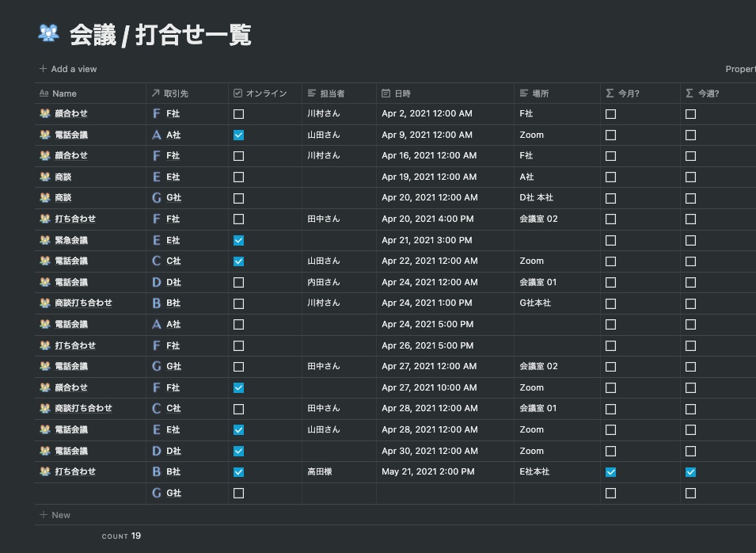Click the sigma icon in 今月? header

coord(610,93)
